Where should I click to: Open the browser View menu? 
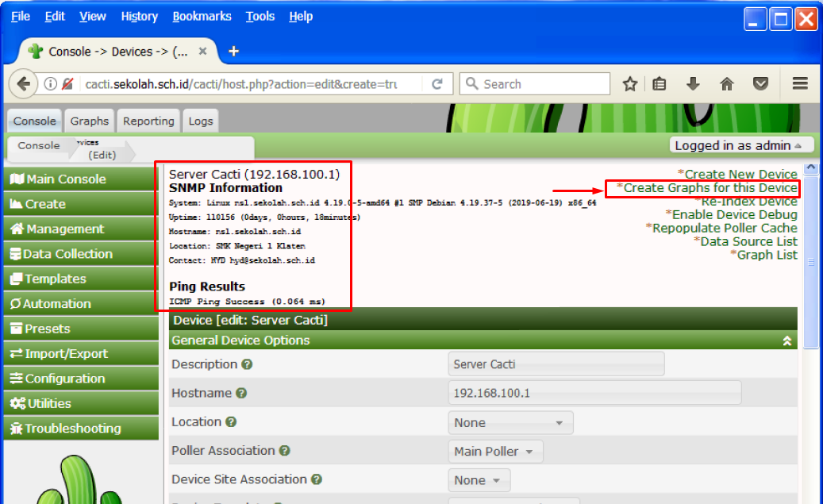click(92, 17)
